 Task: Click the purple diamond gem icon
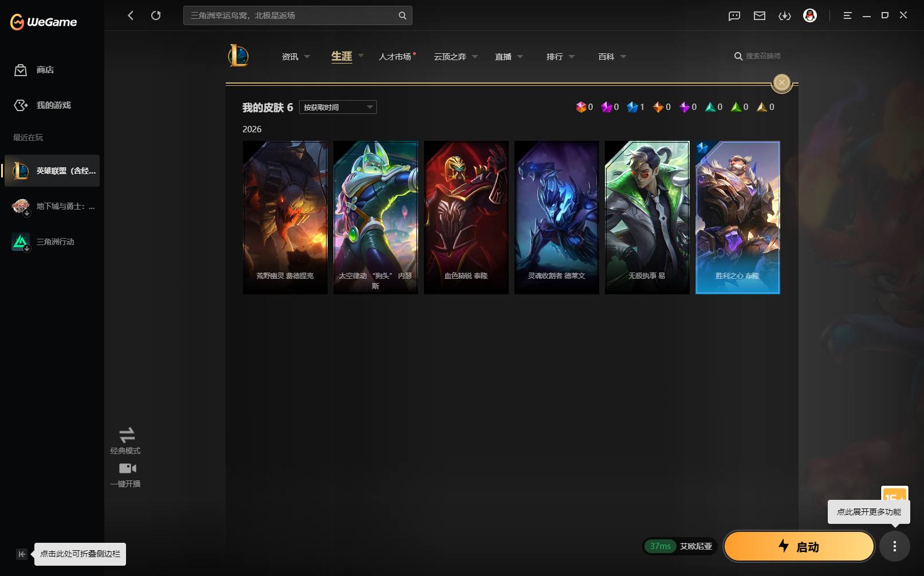pos(685,107)
